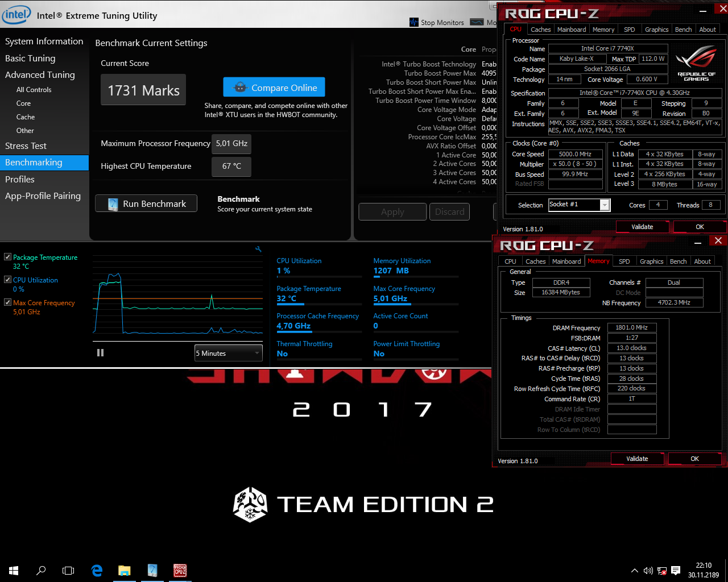Show hidden tray icons chevron

(635, 571)
